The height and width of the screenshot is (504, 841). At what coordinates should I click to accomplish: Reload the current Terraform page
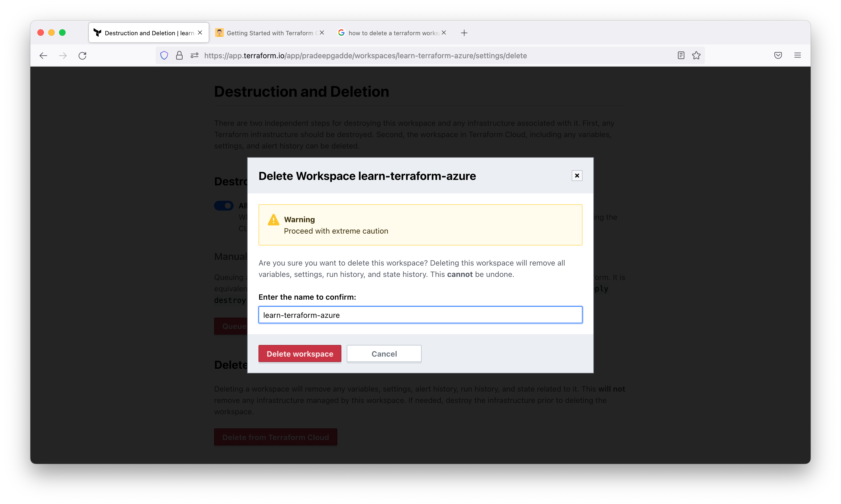(83, 55)
